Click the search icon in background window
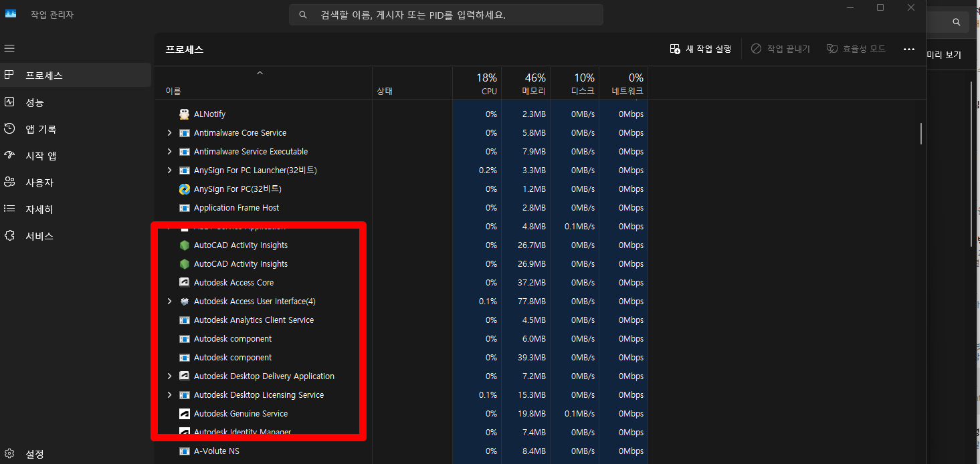Screen dimensions: 980x464 (x=957, y=23)
